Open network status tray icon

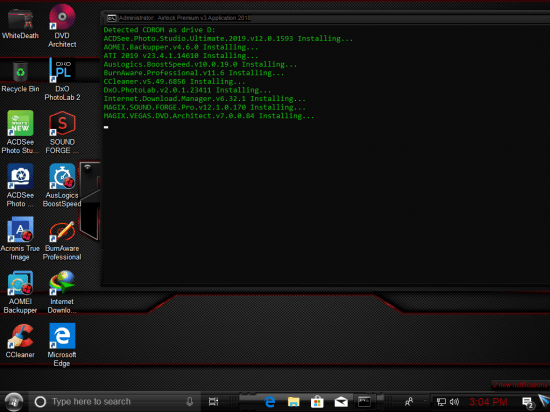coord(441,402)
